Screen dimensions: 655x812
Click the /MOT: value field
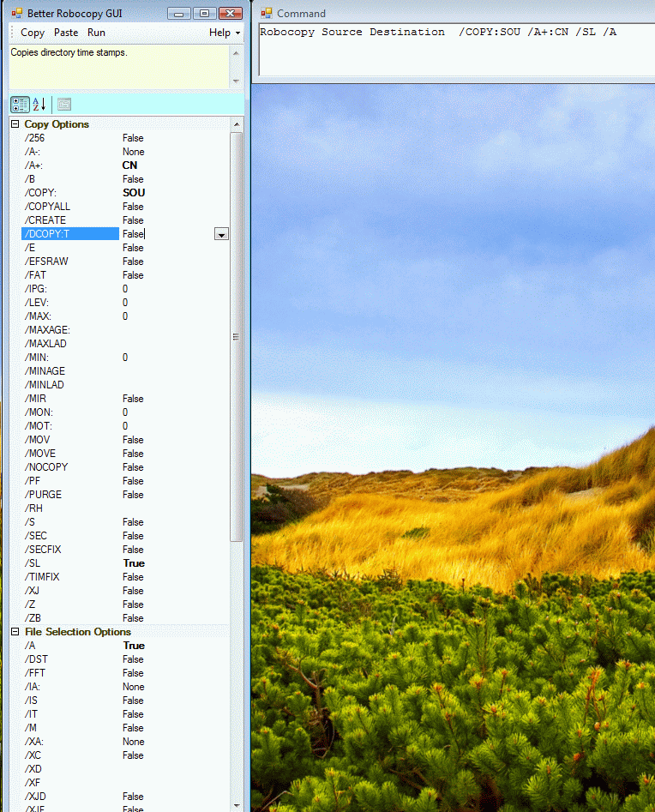175,426
